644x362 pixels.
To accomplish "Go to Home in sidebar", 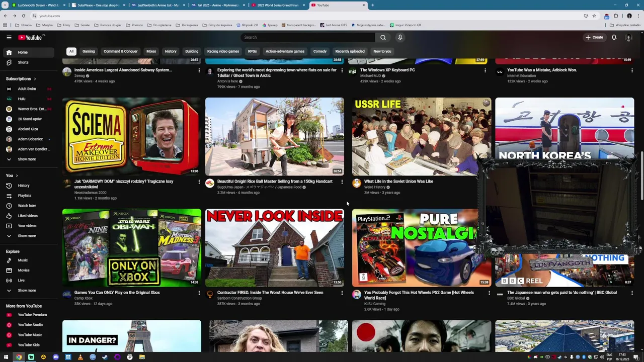I will [x=29, y=52].
